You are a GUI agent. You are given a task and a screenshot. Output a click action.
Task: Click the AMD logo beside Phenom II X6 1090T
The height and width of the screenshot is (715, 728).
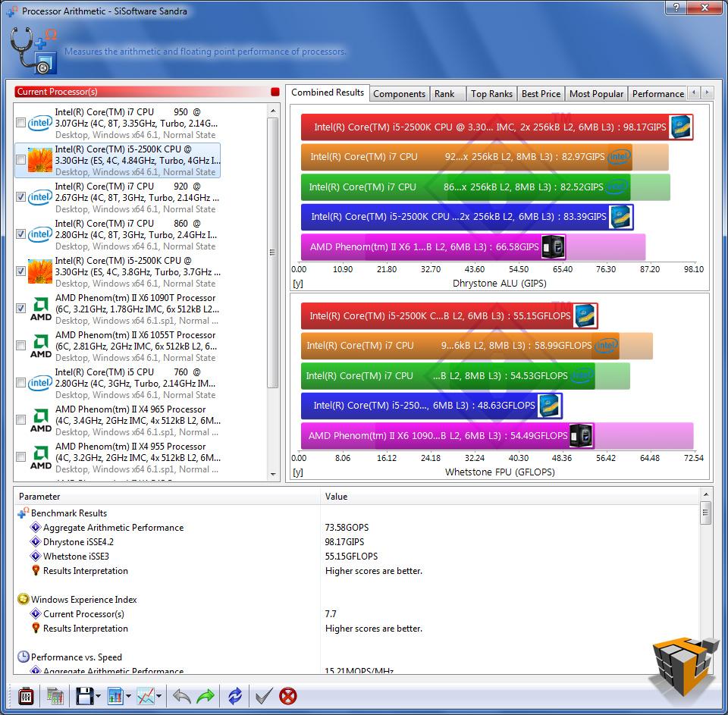coord(41,309)
